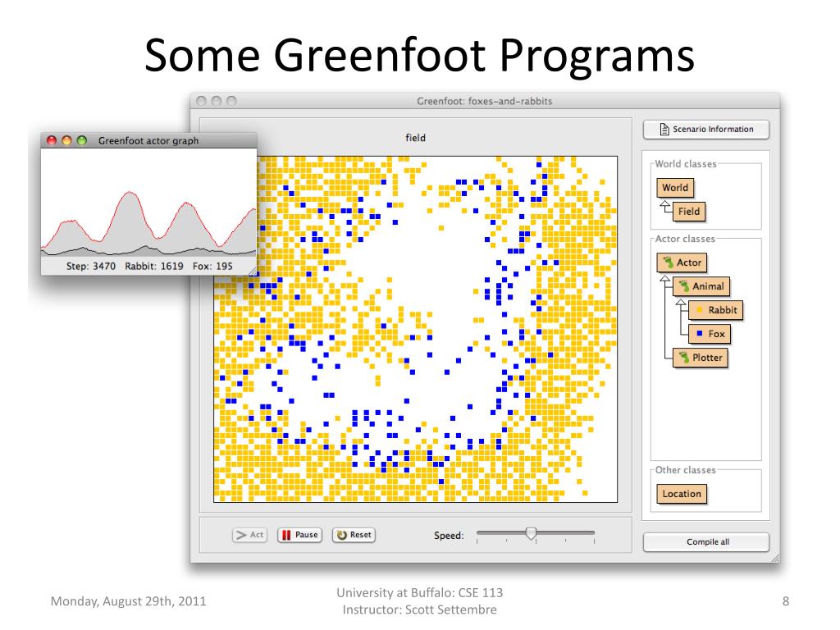Click the actor graph window resize grip

[x=253, y=272]
